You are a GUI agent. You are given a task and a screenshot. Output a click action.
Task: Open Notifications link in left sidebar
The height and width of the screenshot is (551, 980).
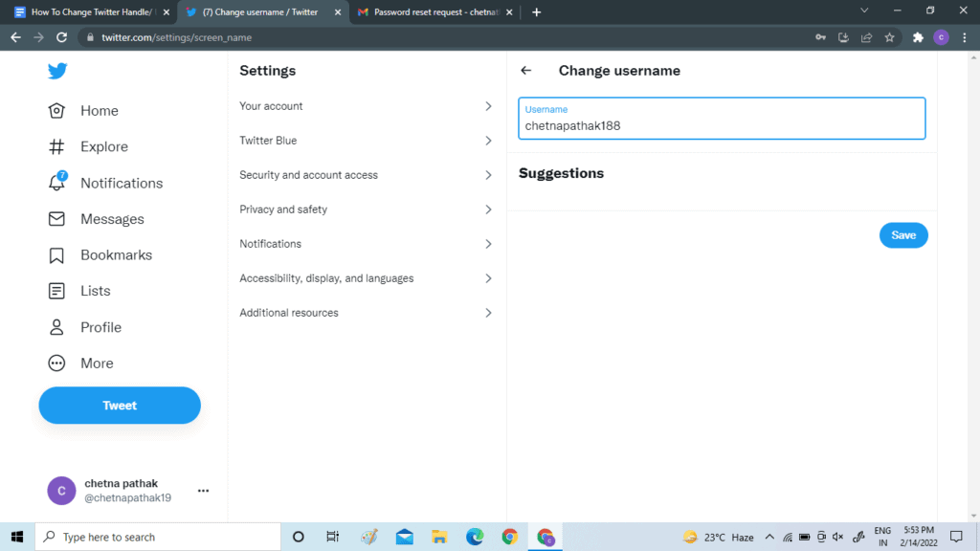tap(122, 183)
